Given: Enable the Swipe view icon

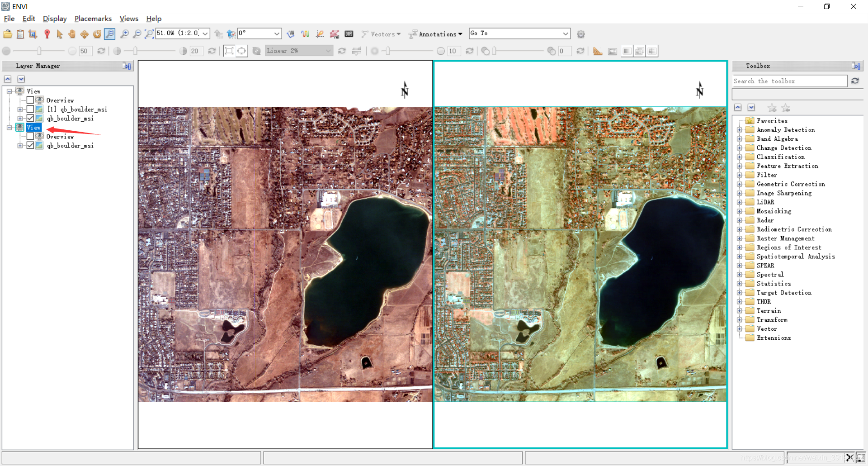Looking at the screenshot, I should 652,51.
